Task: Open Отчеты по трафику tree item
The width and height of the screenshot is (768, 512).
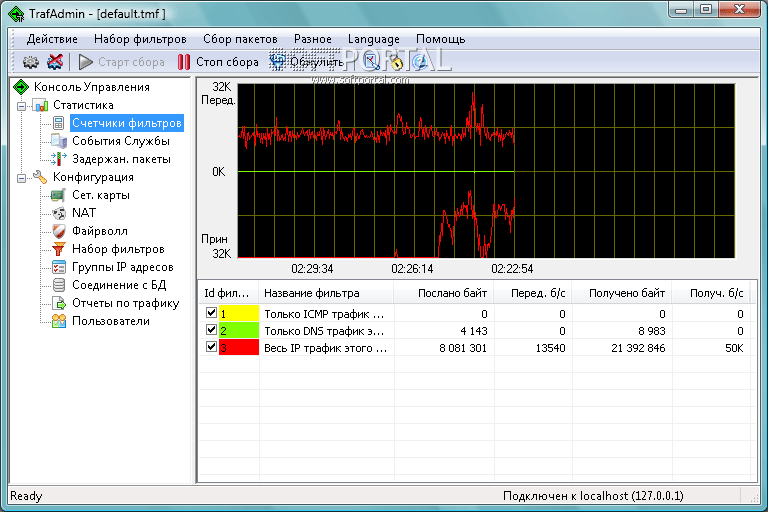Action: point(125,303)
